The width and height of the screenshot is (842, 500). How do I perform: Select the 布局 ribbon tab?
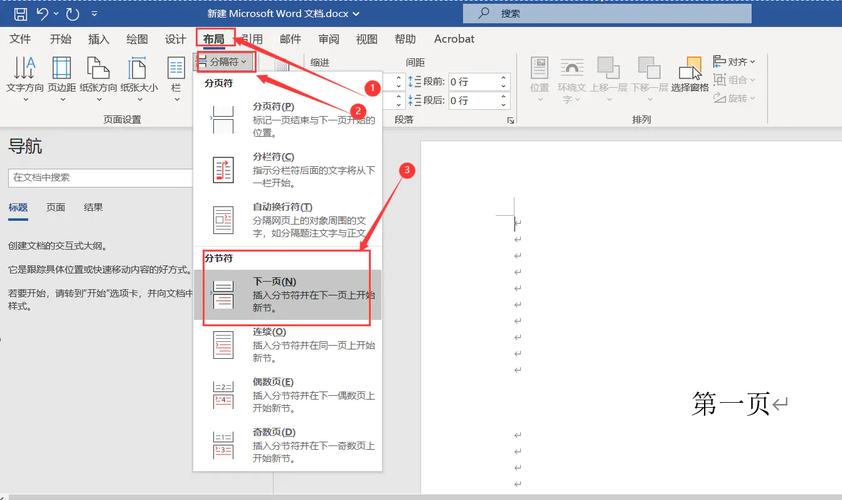pos(214,39)
